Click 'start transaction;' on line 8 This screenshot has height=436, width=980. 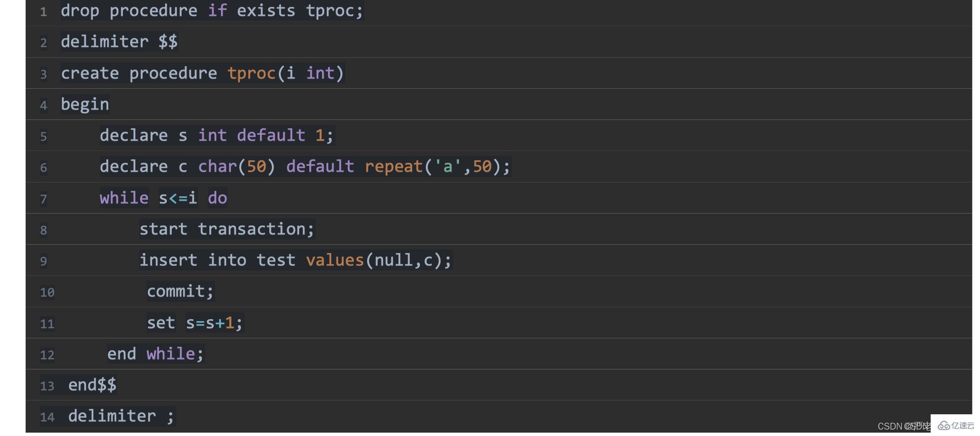(227, 229)
